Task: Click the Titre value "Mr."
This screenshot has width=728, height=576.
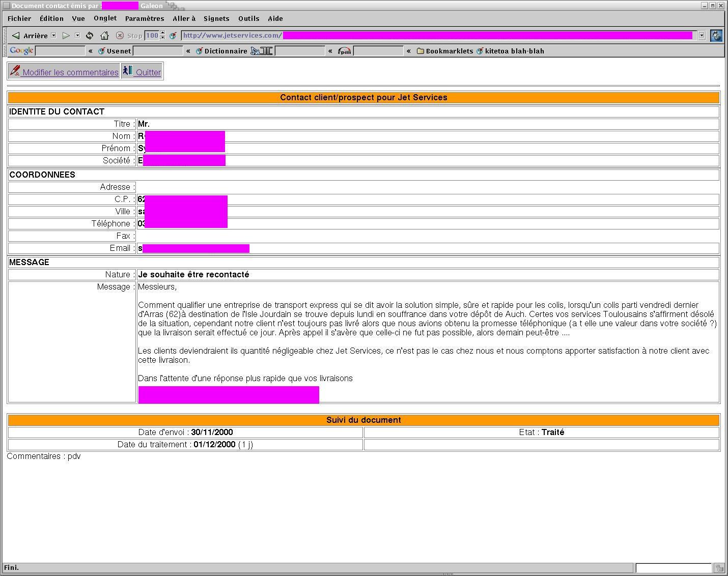Action: [144, 124]
